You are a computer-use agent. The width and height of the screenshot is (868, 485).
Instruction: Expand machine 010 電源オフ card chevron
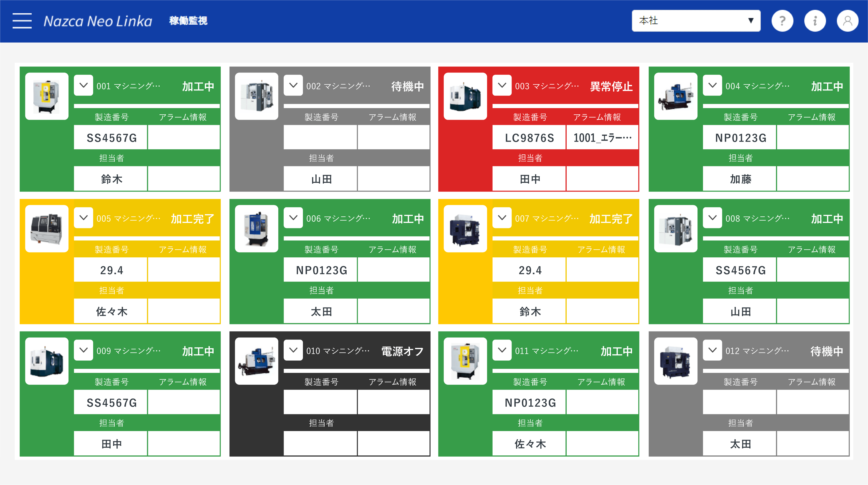293,350
